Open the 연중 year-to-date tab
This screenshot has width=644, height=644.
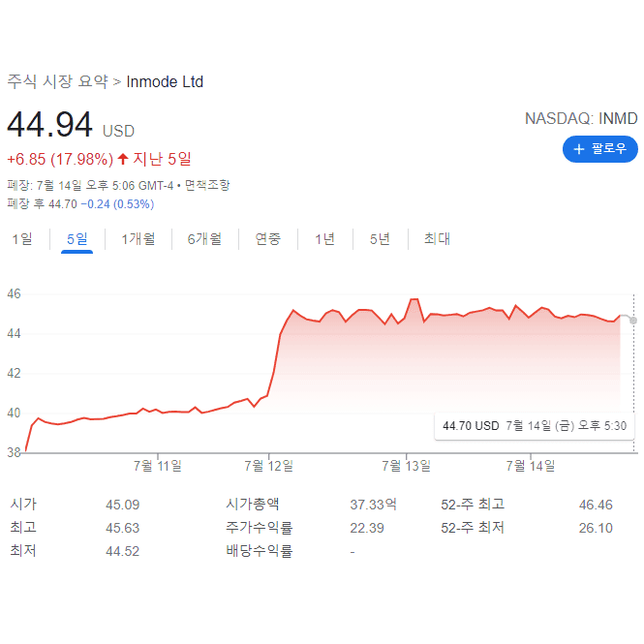coord(268,238)
